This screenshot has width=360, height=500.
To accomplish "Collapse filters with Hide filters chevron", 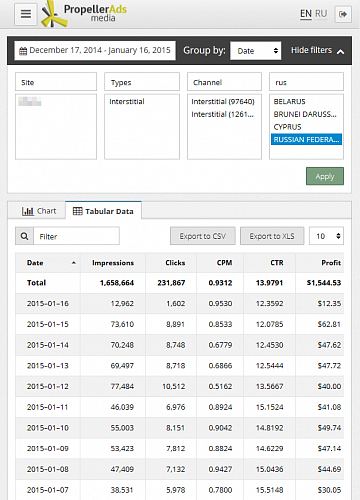I will (340, 51).
